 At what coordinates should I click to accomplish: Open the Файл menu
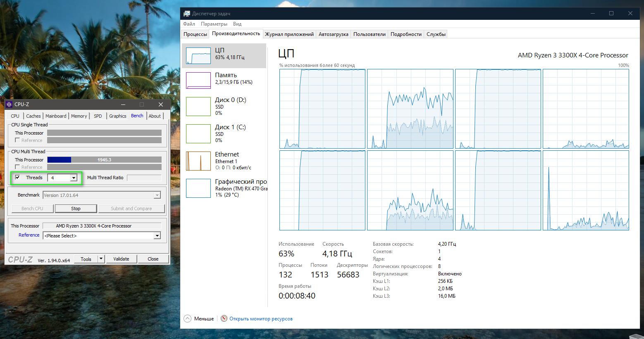coord(189,24)
